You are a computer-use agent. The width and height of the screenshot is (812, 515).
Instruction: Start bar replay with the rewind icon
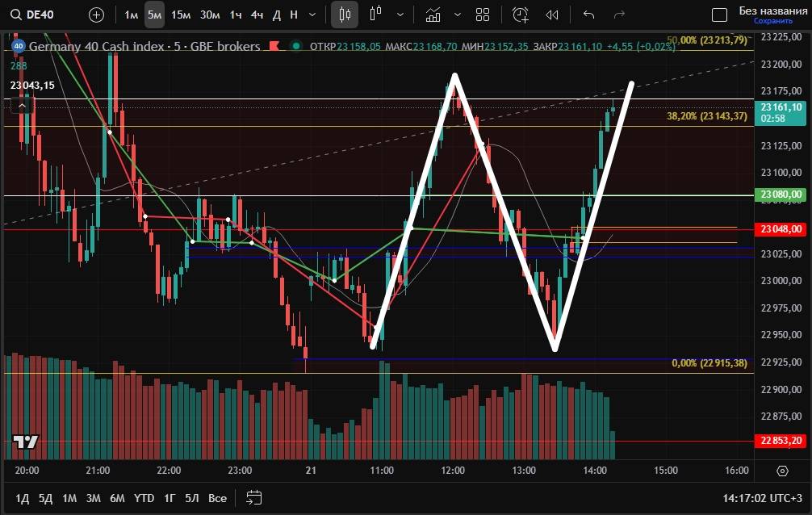[x=552, y=15]
